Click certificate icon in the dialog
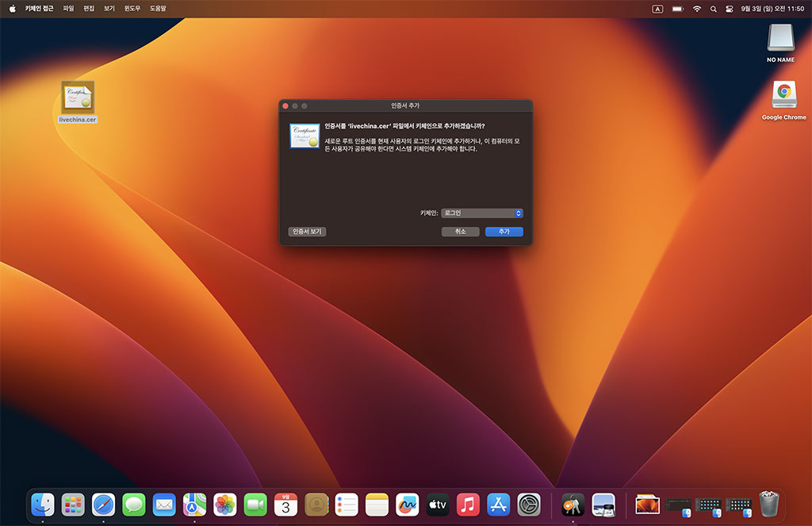Screen dimensions: 812x526 (304, 136)
